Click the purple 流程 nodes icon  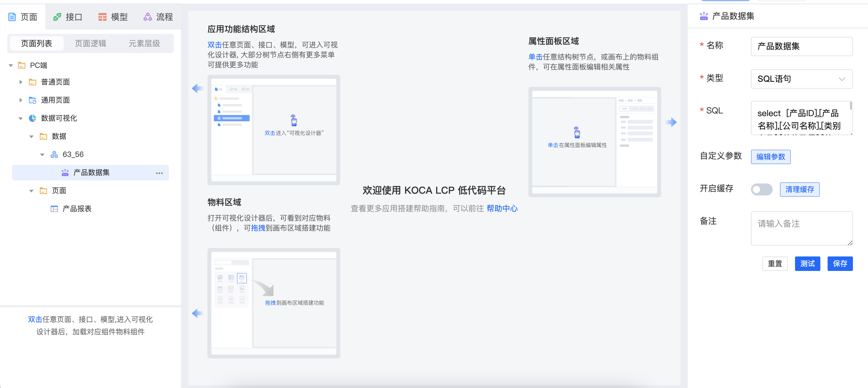pyautogui.click(x=147, y=17)
